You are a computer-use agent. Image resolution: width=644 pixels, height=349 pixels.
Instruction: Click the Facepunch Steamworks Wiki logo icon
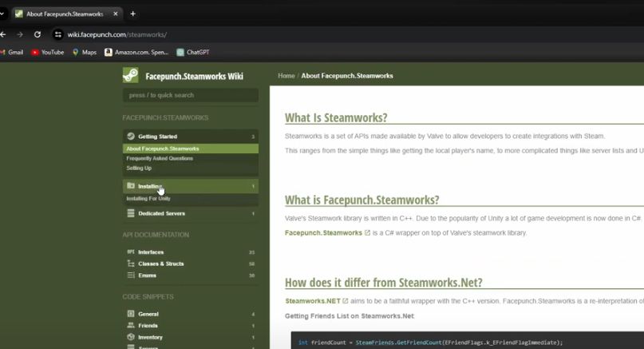click(x=131, y=75)
